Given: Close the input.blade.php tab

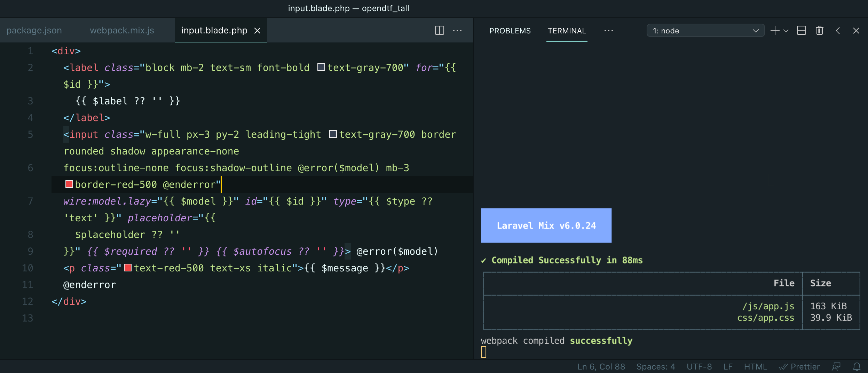Looking at the screenshot, I should [257, 31].
